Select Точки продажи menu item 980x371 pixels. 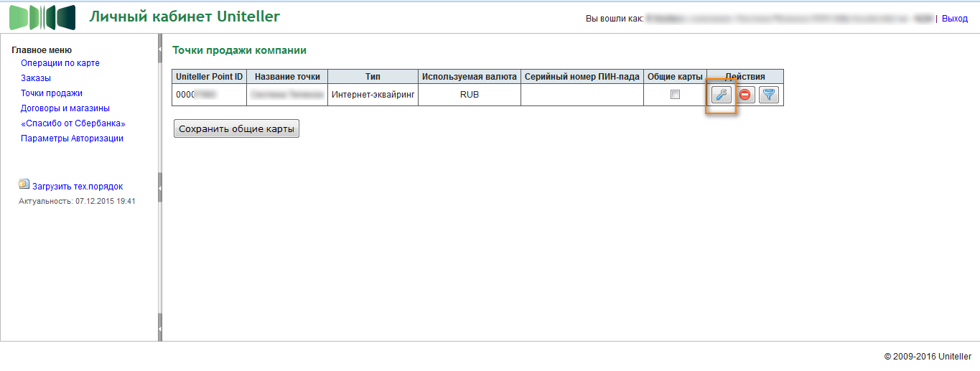click(52, 93)
